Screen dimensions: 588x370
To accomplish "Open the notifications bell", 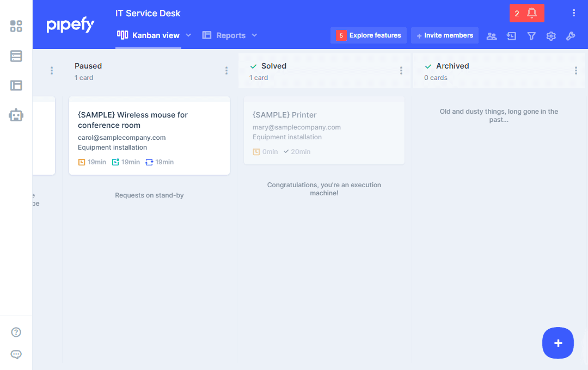I will [x=532, y=13].
